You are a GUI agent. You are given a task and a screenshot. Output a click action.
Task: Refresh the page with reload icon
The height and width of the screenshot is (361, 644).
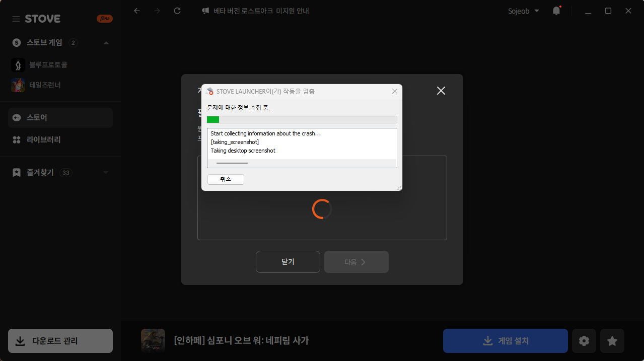pyautogui.click(x=177, y=11)
